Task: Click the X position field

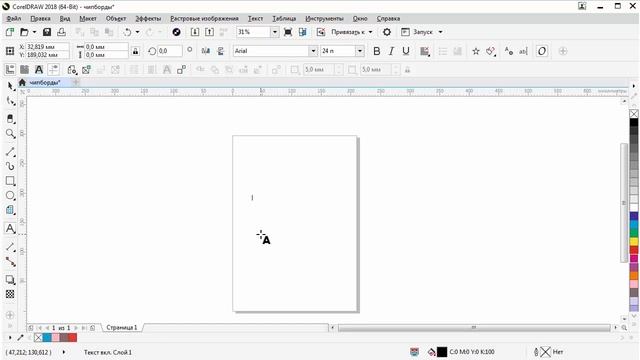Action: coord(47,47)
